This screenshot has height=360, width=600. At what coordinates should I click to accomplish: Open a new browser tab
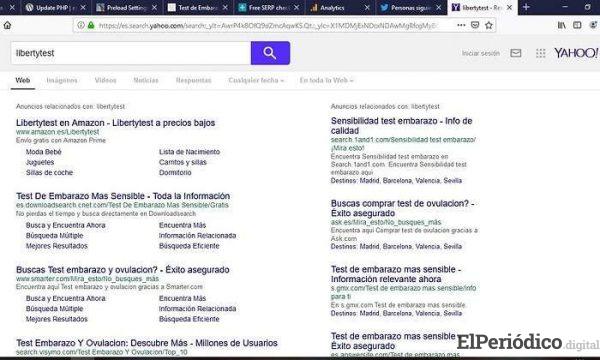tap(526, 7)
